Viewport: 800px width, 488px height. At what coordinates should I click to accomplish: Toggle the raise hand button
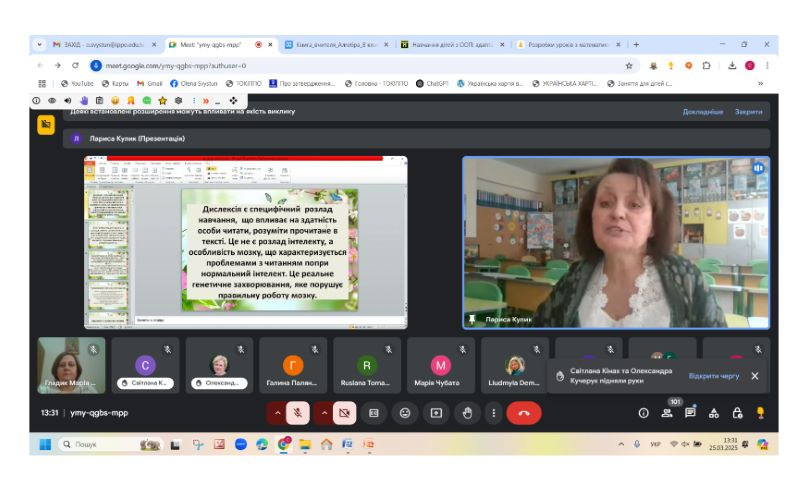(x=467, y=413)
